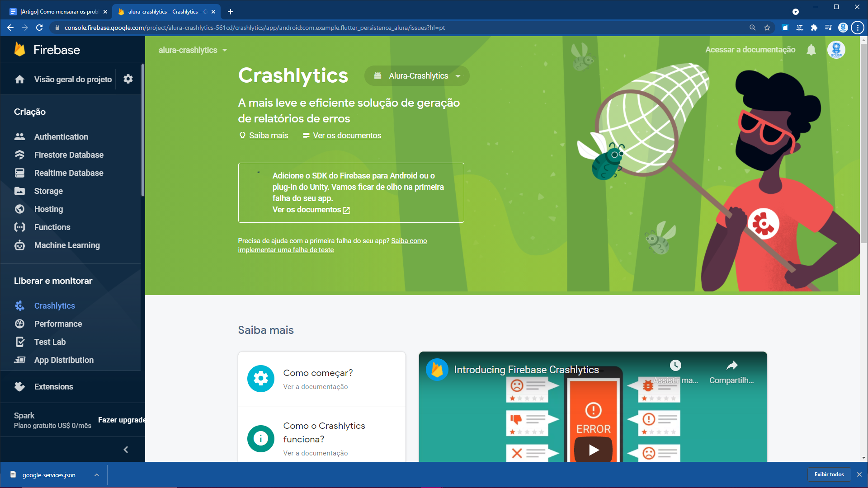The image size is (868, 488).
Task: Click the Functions brackets icon
Action: 19,227
